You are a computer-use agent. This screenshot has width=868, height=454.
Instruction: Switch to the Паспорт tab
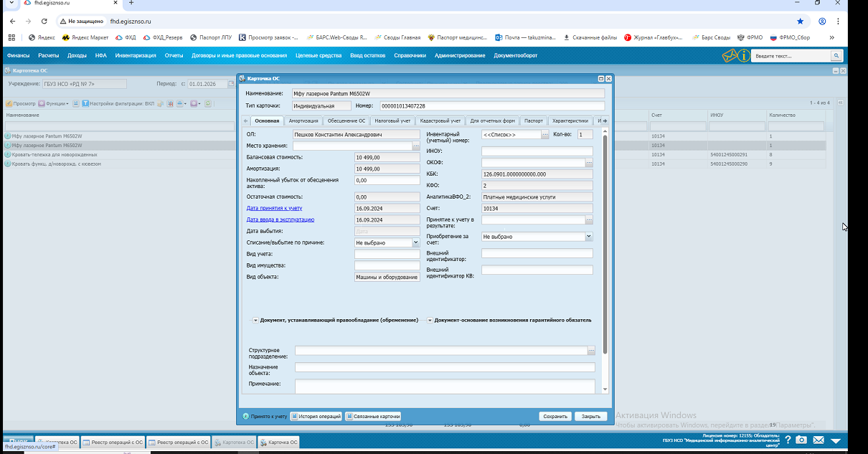tap(534, 120)
